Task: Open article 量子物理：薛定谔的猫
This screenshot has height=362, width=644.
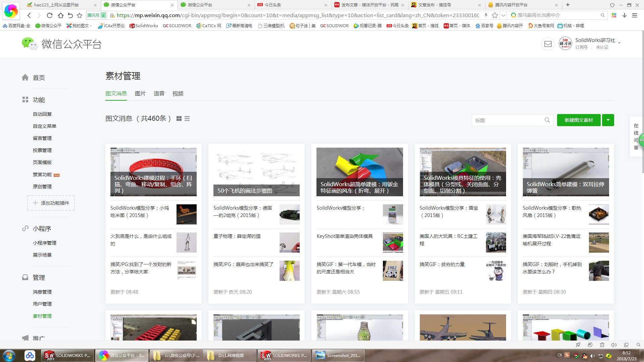Action: (237, 236)
